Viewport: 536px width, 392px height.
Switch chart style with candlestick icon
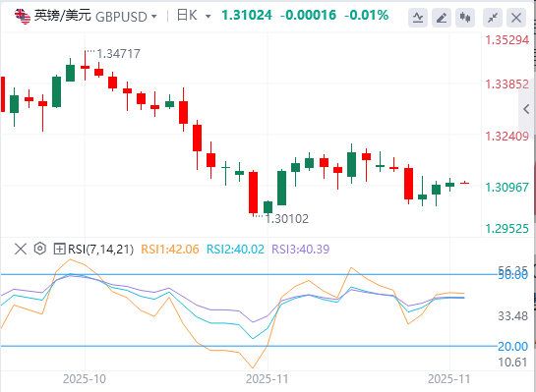(x=465, y=18)
